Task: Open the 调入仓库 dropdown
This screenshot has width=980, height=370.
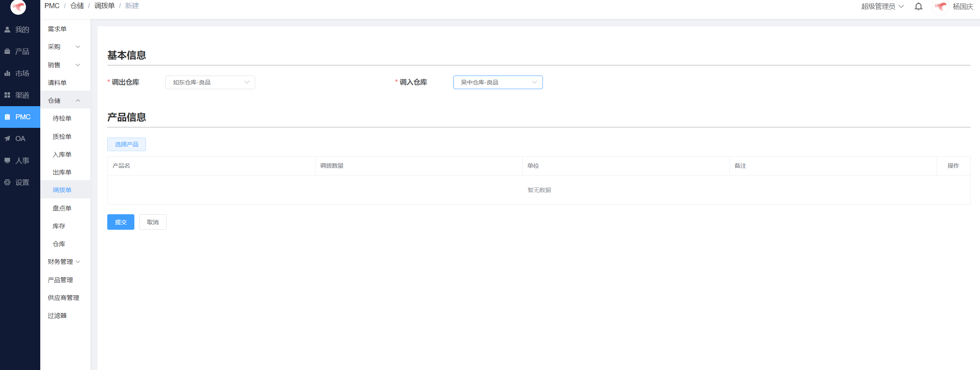Action: [498, 82]
